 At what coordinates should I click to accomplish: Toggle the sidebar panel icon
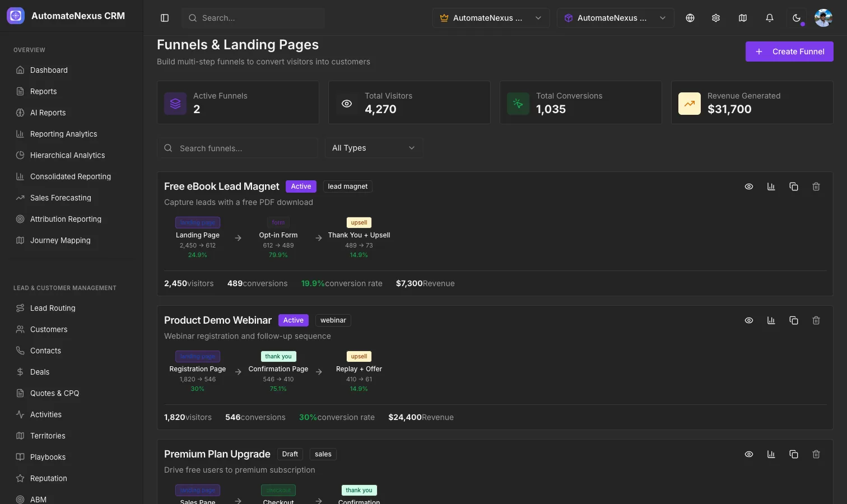tap(165, 18)
